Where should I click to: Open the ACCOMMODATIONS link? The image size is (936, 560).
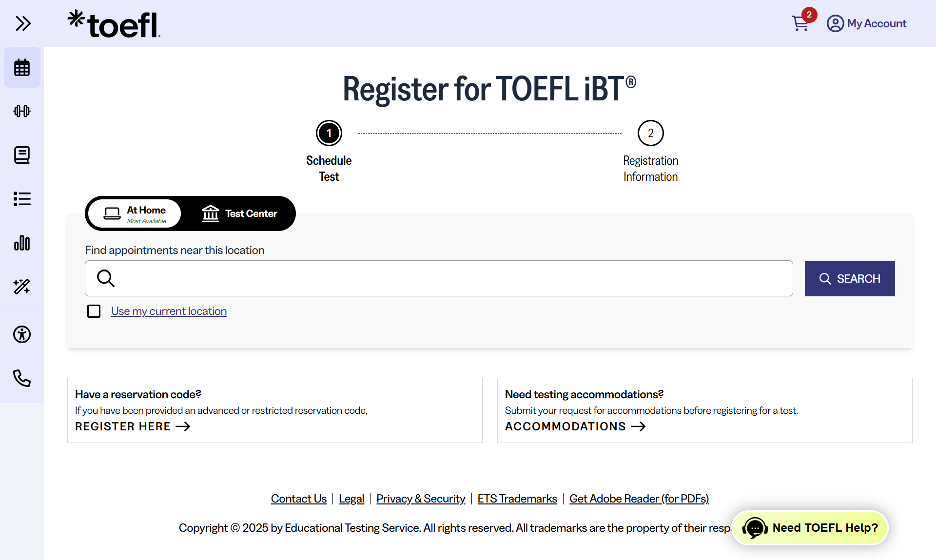tap(575, 426)
